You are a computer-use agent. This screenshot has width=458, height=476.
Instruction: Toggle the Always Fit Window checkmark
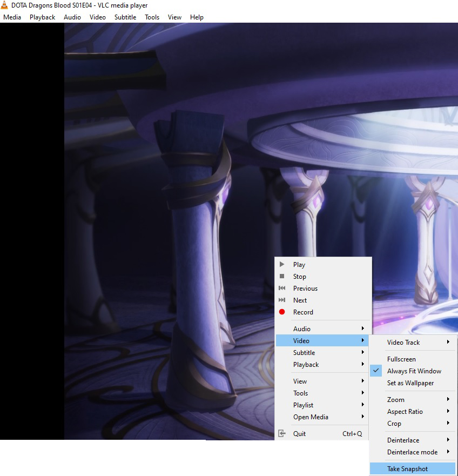tap(376, 371)
